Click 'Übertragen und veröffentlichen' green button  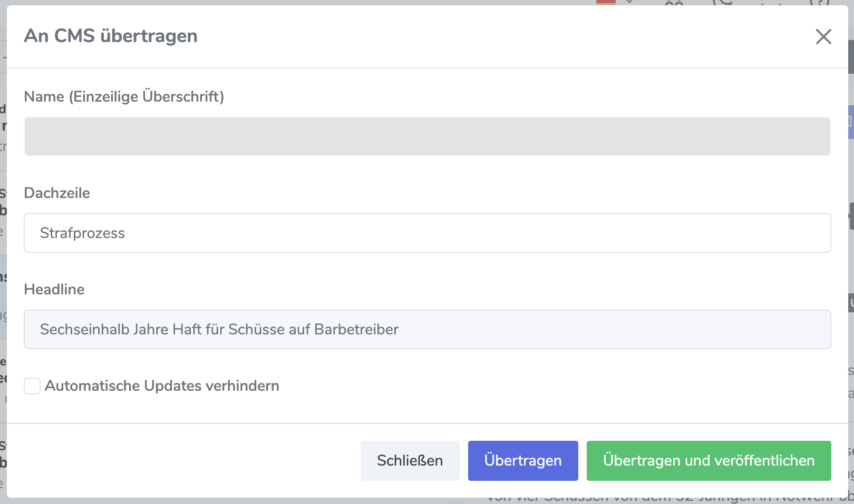pyautogui.click(x=709, y=461)
